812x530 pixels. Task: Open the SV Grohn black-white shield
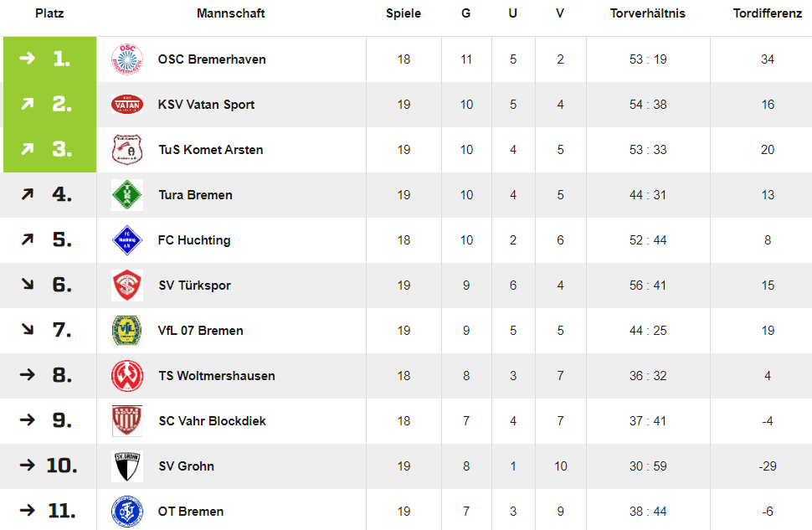(127, 466)
